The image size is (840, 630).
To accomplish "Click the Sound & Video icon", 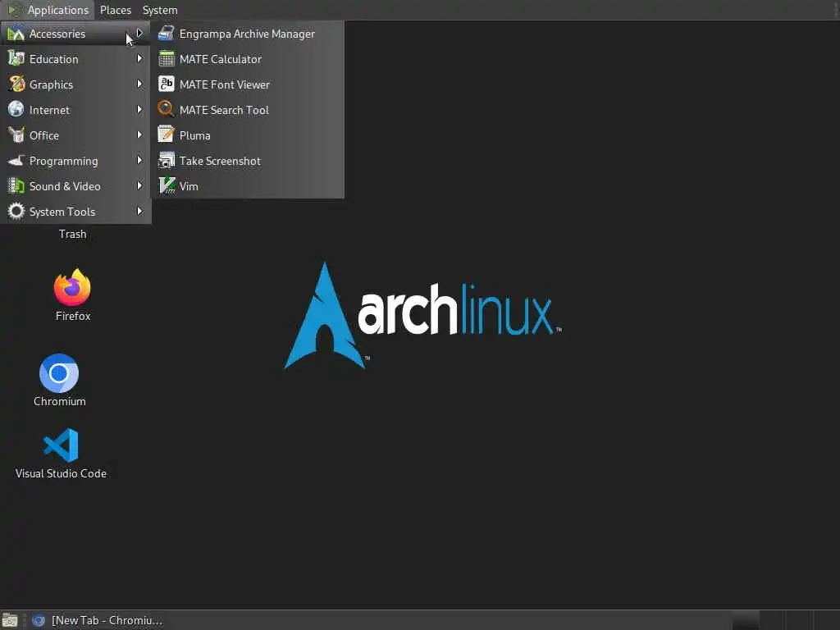I will coord(16,185).
